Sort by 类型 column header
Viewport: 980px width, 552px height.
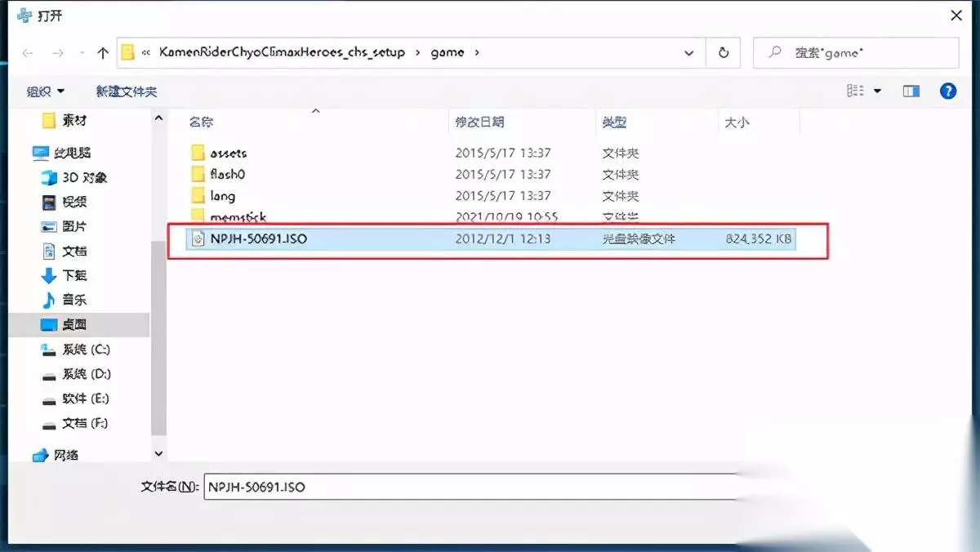614,122
